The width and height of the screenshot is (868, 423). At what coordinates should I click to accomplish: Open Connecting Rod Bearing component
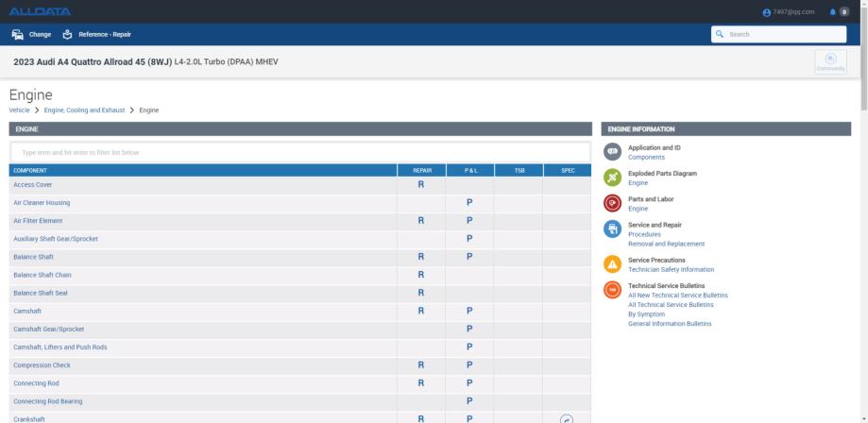(47, 401)
